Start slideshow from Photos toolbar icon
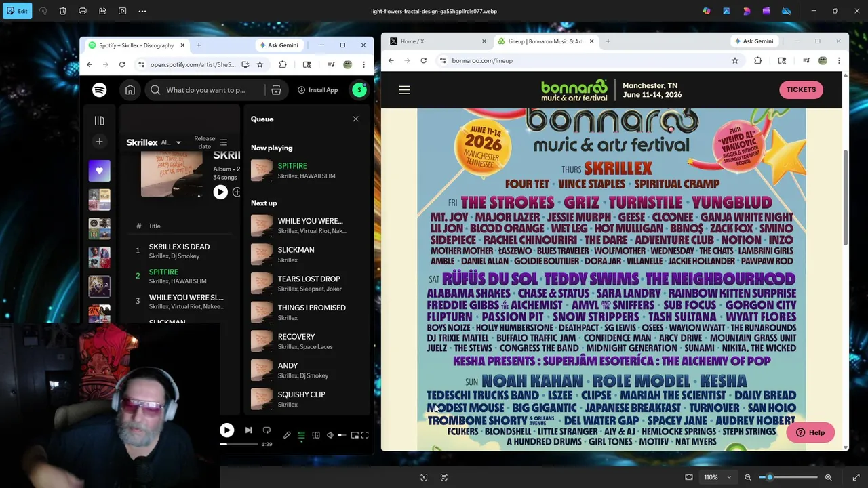This screenshot has height=488, width=868. (x=123, y=11)
